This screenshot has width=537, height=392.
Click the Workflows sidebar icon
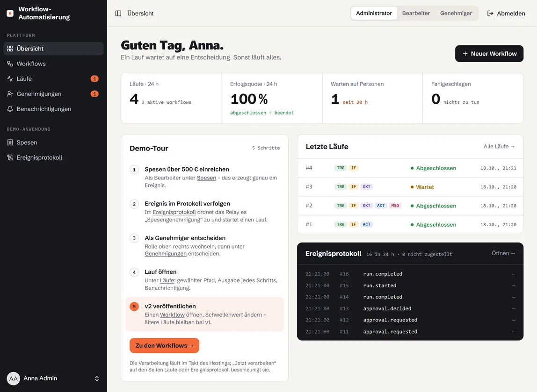pyautogui.click(x=10, y=64)
